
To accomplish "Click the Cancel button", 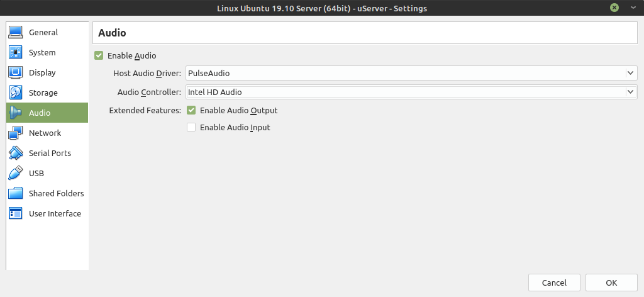I will (x=554, y=283).
